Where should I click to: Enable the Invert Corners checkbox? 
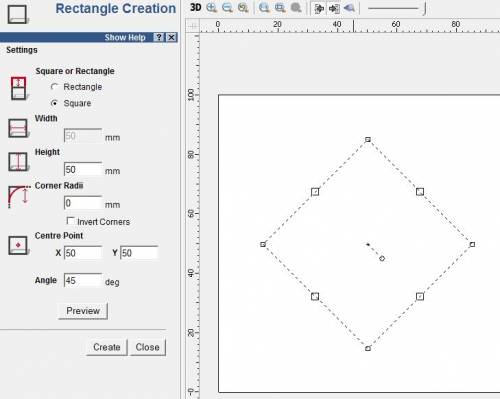coord(70,221)
